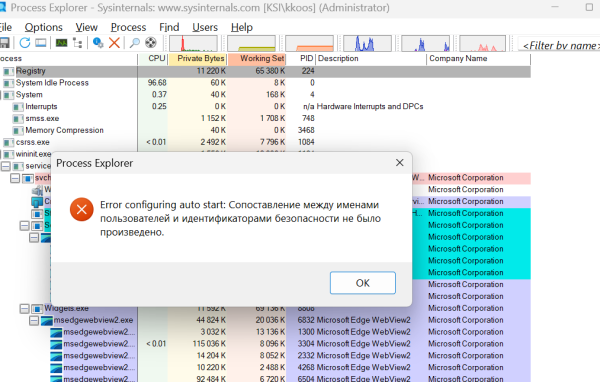This screenshot has width=600, height=382.
Task: Click the error message text in dialog
Action: [240, 219]
